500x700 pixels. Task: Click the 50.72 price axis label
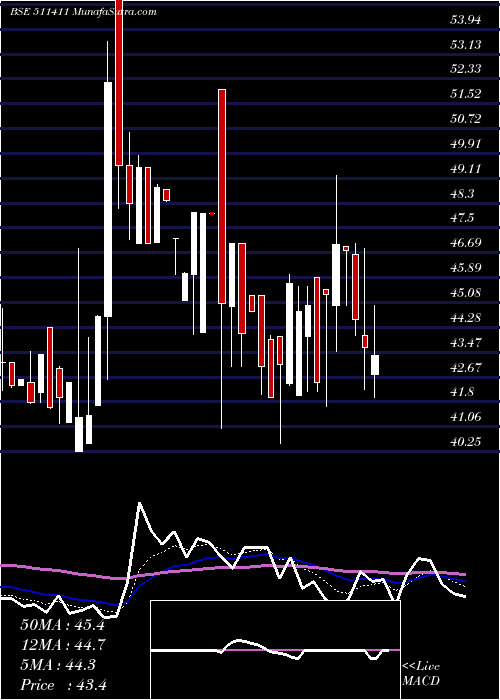click(x=466, y=119)
